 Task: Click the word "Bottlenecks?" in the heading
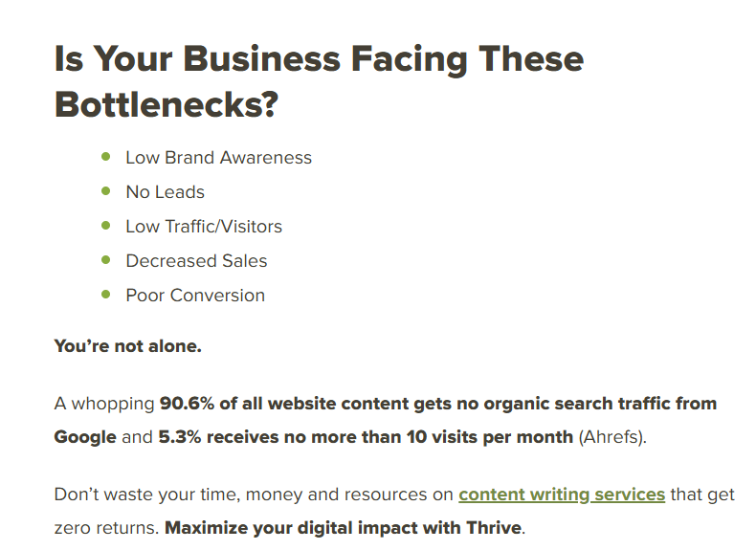(167, 105)
